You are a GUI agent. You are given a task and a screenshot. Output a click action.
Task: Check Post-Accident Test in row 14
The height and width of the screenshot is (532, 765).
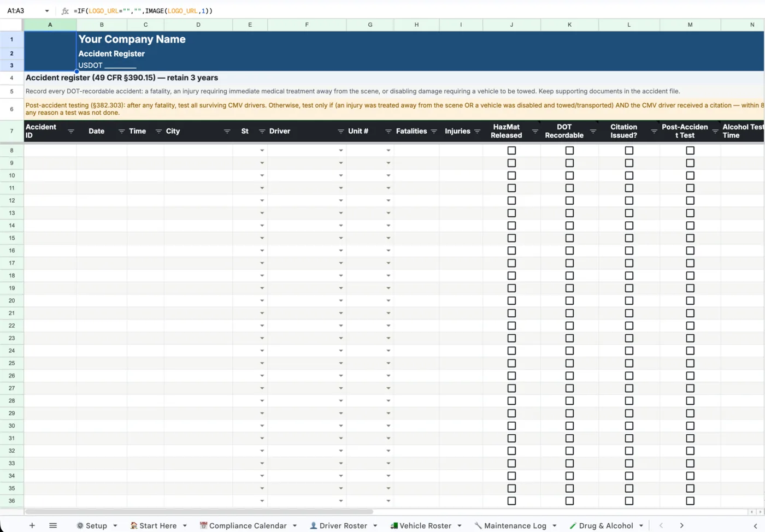pyautogui.click(x=690, y=226)
